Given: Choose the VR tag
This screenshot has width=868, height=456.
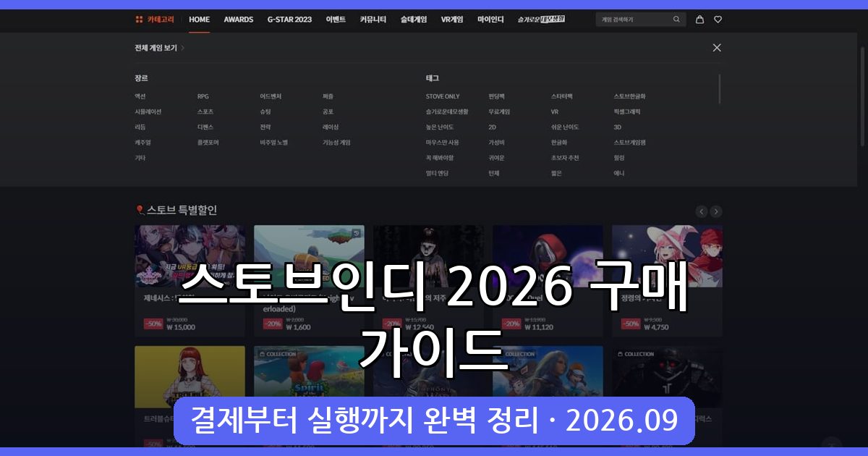Looking at the screenshot, I should coord(555,111).
